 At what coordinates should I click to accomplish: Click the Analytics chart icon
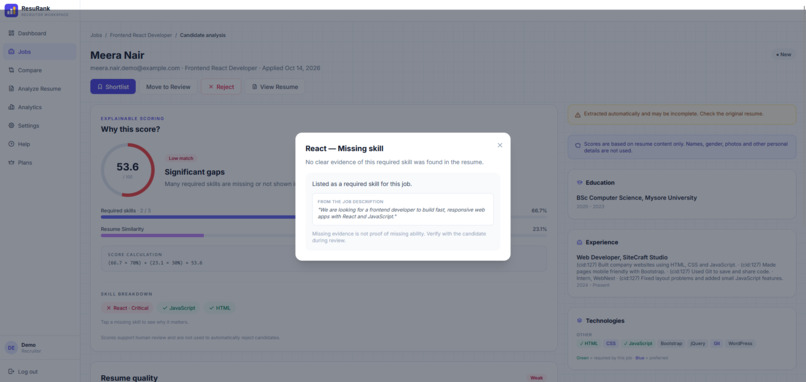point(11,107)
